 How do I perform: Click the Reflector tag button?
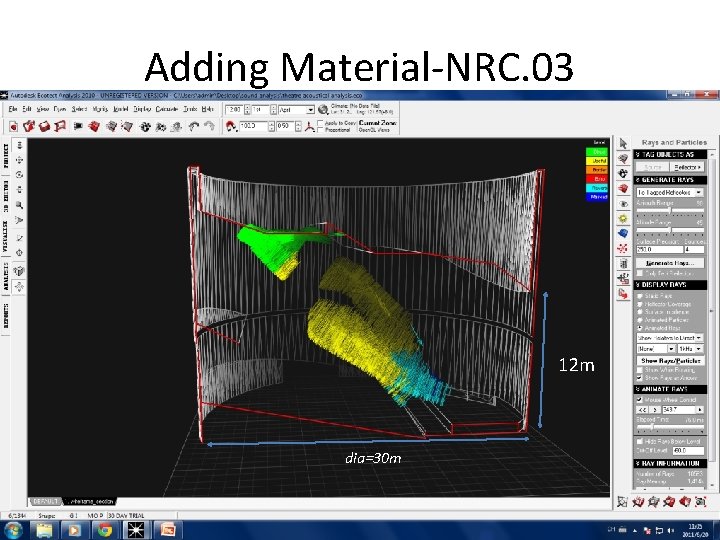pos(687,167)
